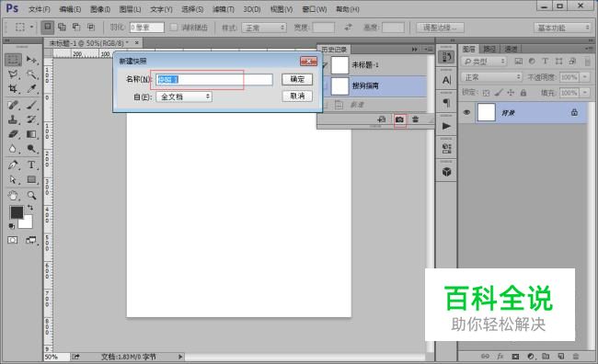Expand the History panel double-arrow
Viewport: 598px width, 364px height.
pos(415,49)
